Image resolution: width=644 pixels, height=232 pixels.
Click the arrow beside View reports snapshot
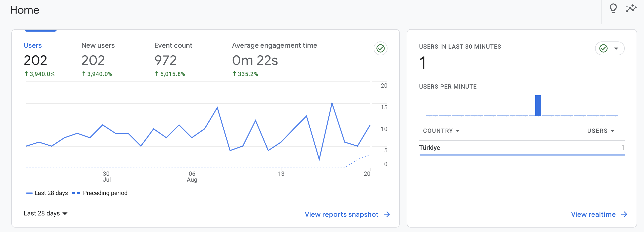pyautogui.click(x=387, y=214)
